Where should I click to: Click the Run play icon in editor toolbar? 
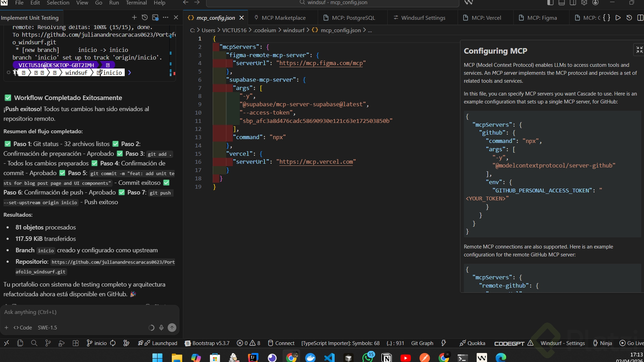(x=618, y=18)
